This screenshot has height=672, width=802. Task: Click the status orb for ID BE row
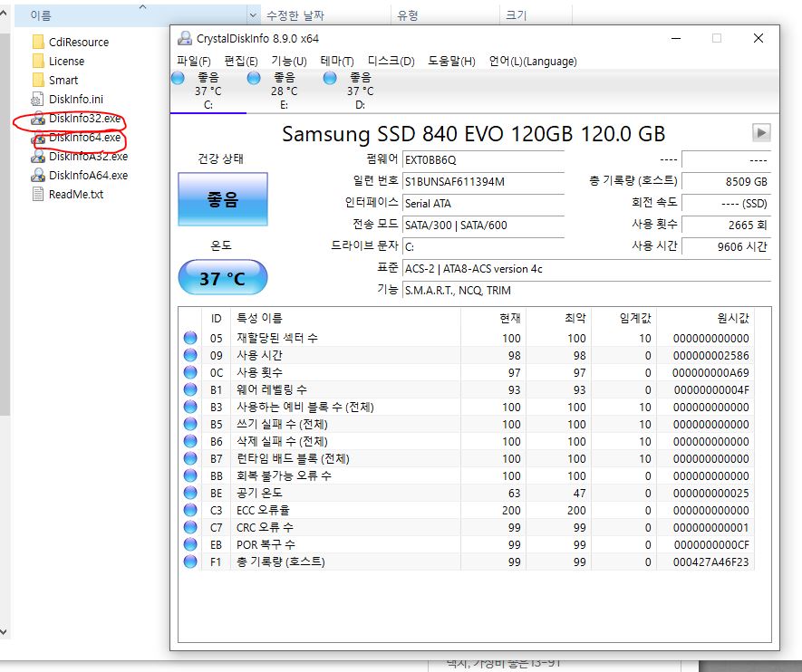click(x=190, y=493)
